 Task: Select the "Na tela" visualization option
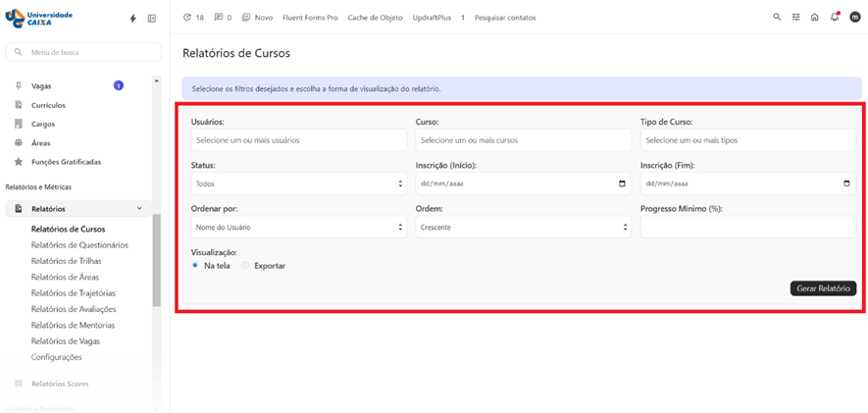pos(195,266)
